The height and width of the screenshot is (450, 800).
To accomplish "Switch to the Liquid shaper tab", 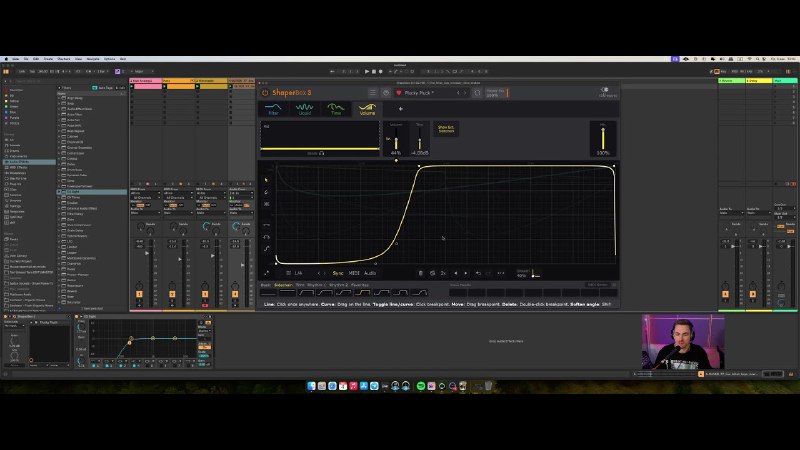I will click(305, 109).
